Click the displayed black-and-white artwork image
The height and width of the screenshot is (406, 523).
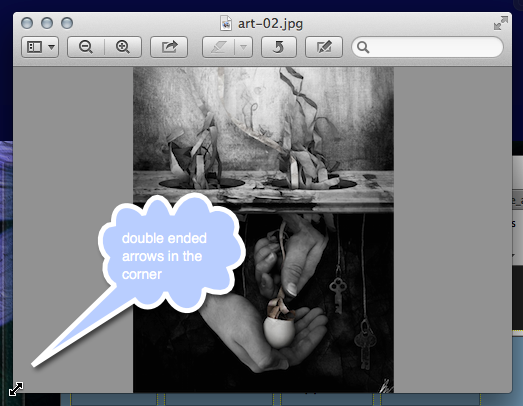click(264, 230)
